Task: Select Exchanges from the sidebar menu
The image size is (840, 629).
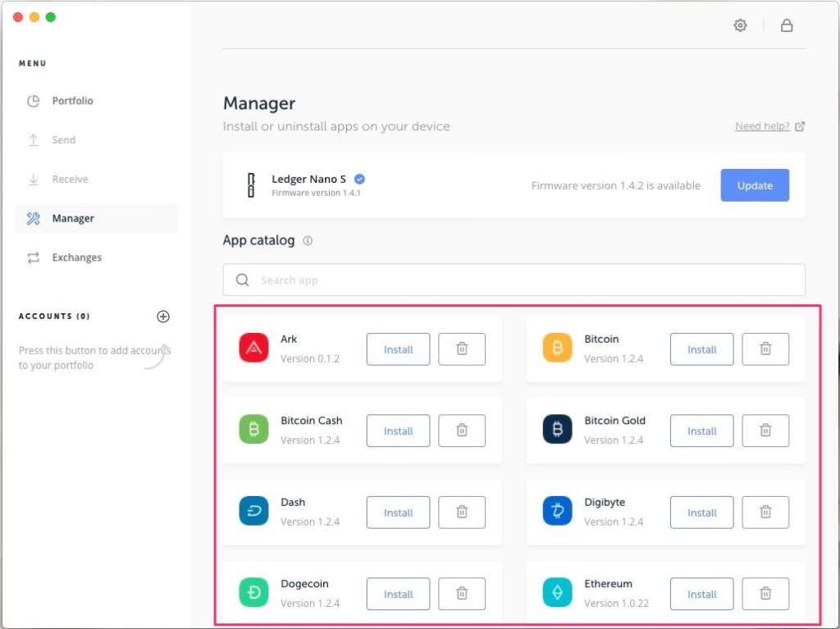Action: click(76, 258)
